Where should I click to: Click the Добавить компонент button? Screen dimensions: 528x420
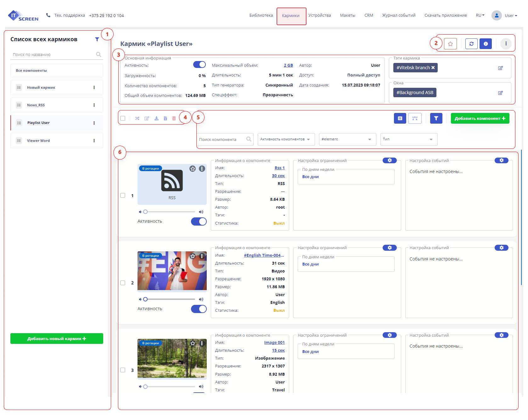(480, 118)
